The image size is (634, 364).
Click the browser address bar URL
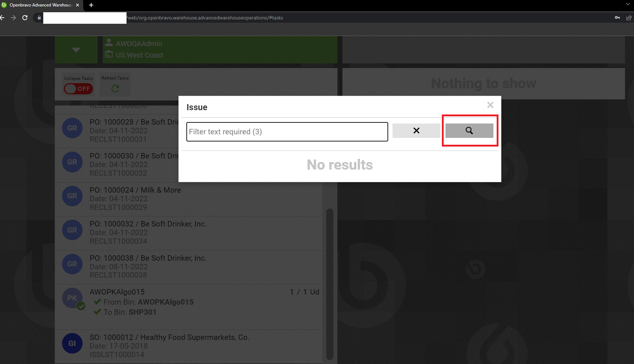[x=205, y=18]
